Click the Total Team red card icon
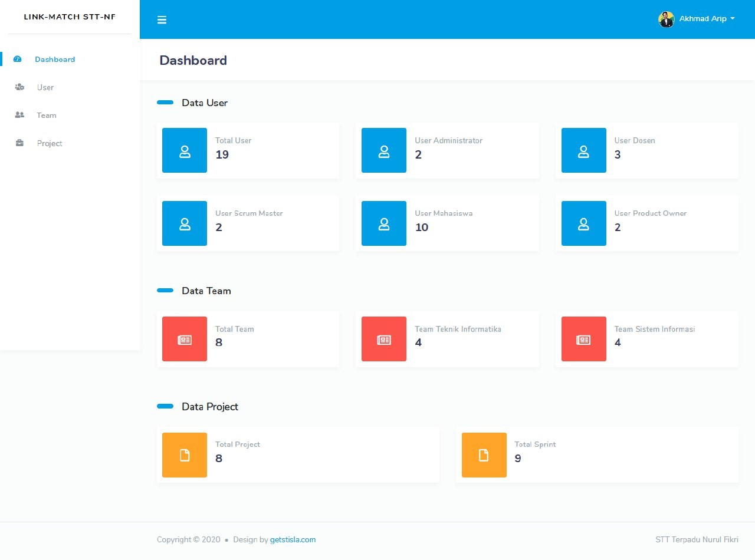The image size is (755, 560). point(185,339)
